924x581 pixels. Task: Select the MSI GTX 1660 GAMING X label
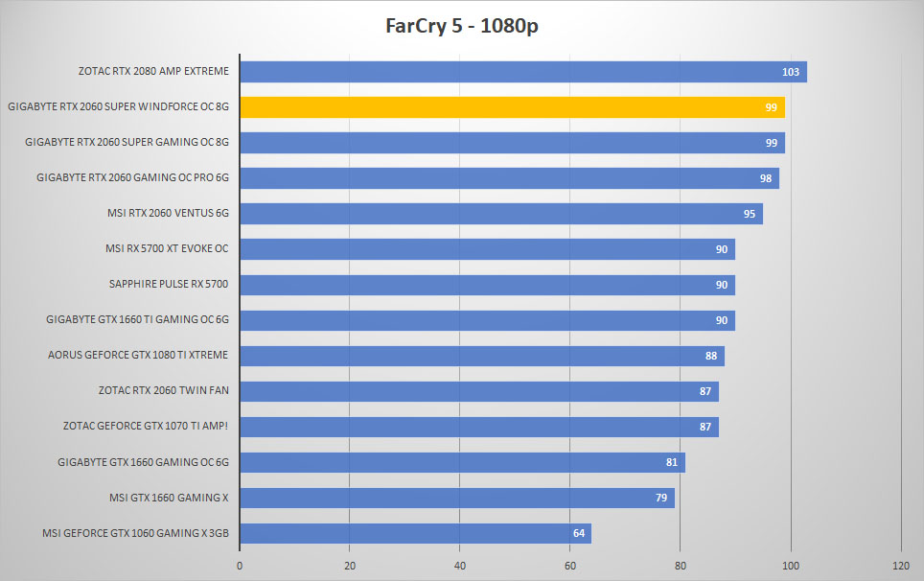click(x=169, y=498)
